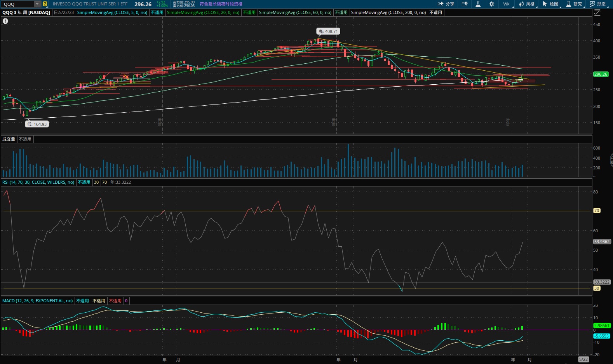The height and width of the screenshot is (364, 613).
Task: Click the flask icon beside the gear
Action: point(478,4)
